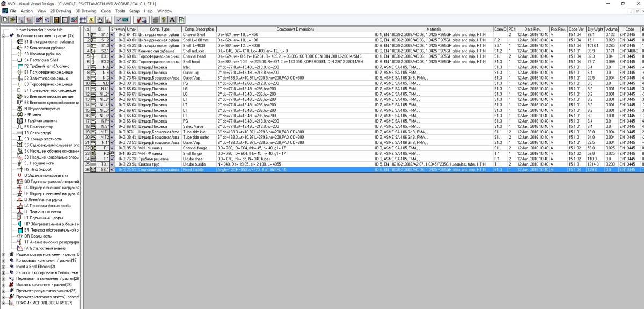Open the Code menu
Viewport: 644px width, 309px height.
coord(106,11)
